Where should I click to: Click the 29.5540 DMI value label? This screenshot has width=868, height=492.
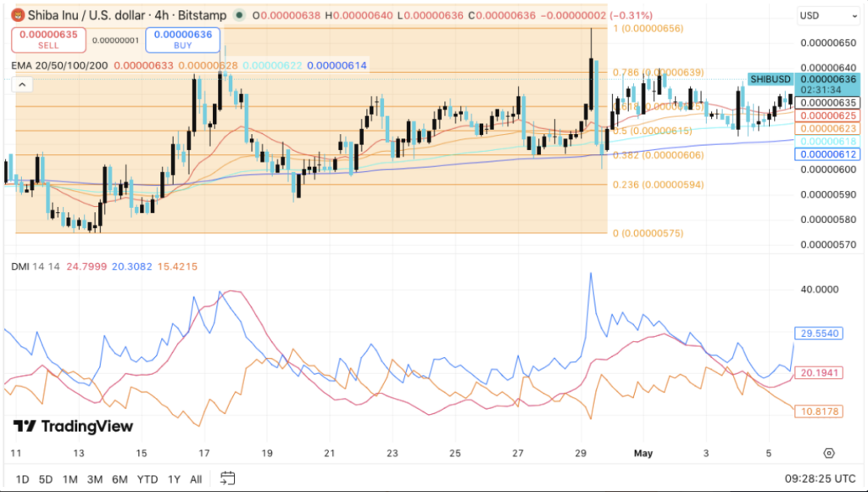(x=819, y=333)
